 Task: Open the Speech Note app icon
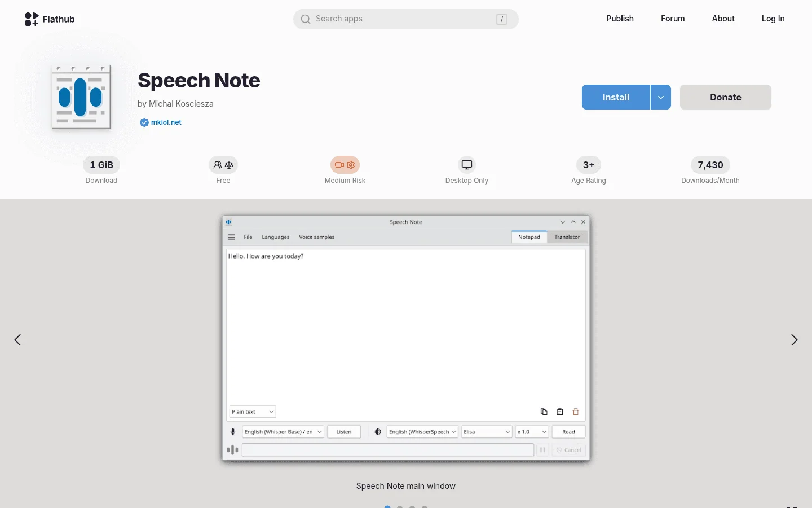pyautogui.click(x=81, y=97)
